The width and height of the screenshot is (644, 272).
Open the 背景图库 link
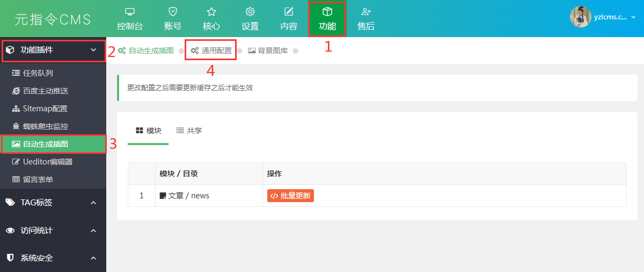pos(268,51)
